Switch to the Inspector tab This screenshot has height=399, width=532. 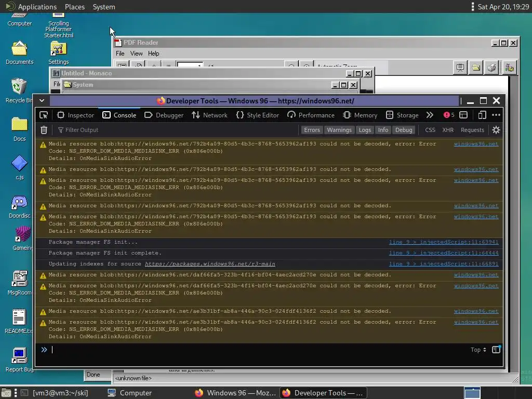pyautogui.click(x=76, y=115)
